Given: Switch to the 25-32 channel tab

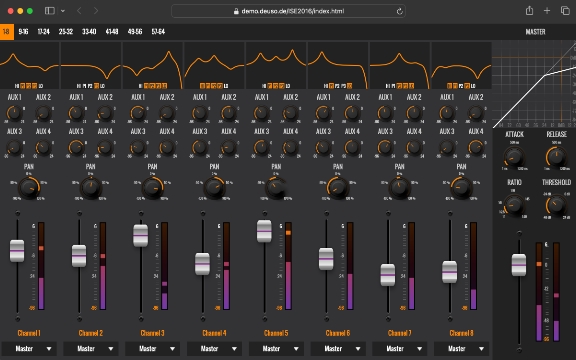Looking at the screenshot, I should 66,32.
